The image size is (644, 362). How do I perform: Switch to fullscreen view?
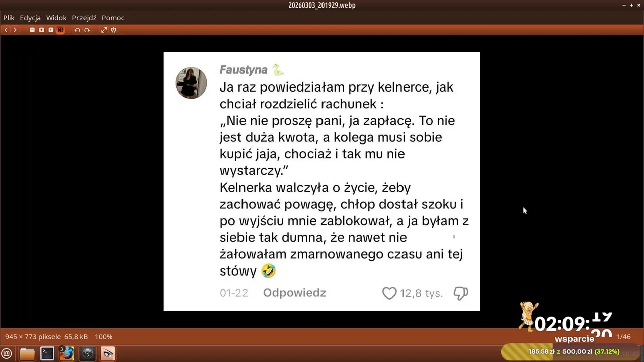pyautogui.click(x=104, y=30)
